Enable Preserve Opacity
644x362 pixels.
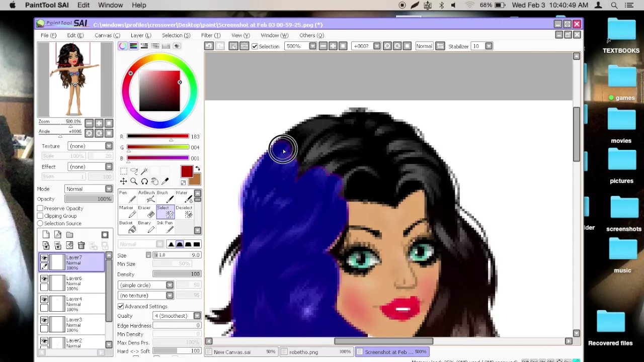click(x=40, y=208)
